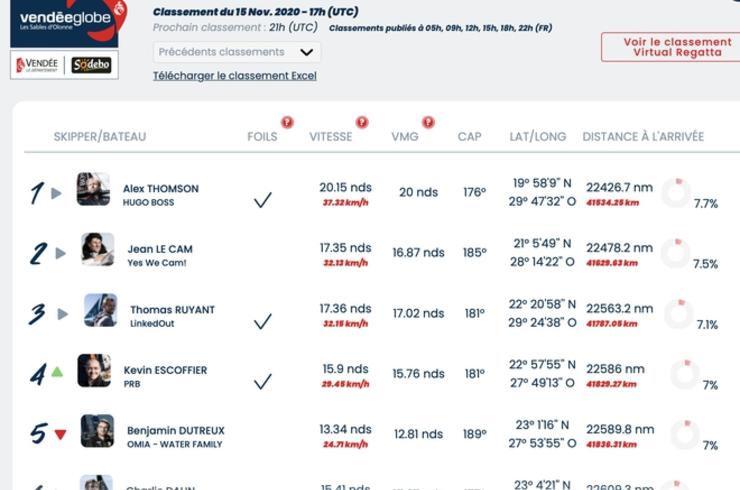The height and width of the screenshot is (490, 740).
Task: Select the VITESSE column header
Action: 330,136
